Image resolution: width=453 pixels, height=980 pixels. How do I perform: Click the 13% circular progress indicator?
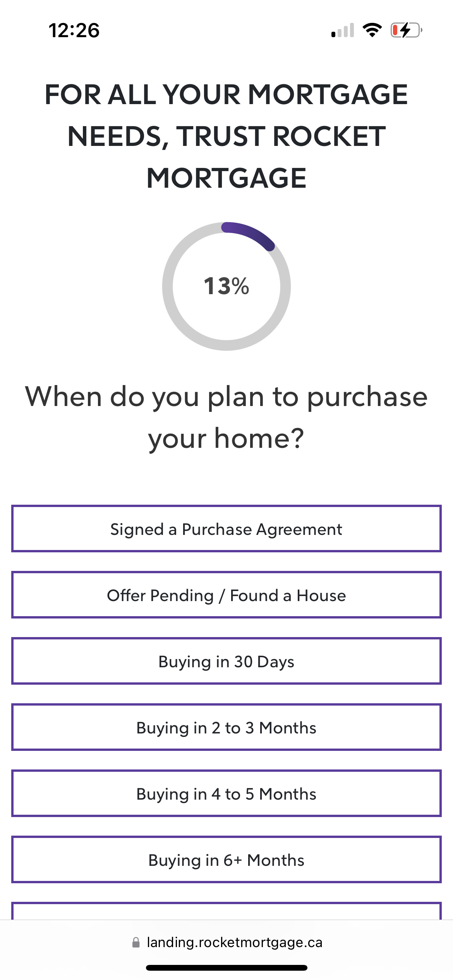(226, 286)
